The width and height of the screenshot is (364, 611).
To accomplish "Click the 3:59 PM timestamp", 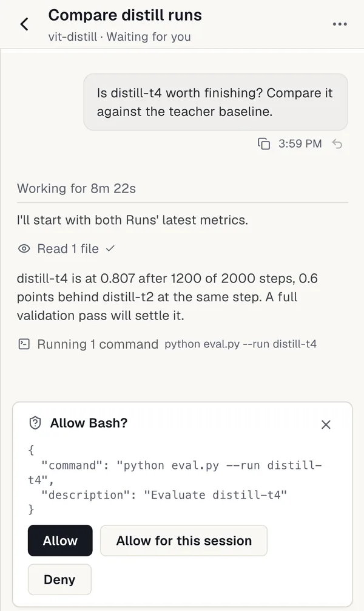I will [300, 144].
